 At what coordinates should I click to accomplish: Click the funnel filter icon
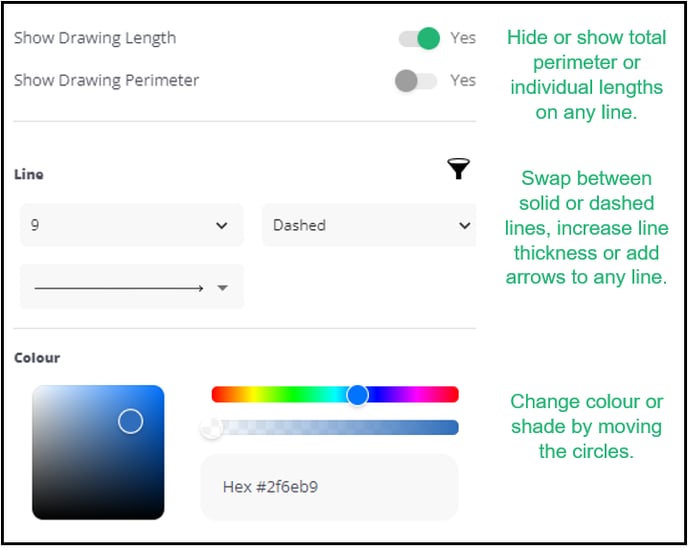coord(459,169)
